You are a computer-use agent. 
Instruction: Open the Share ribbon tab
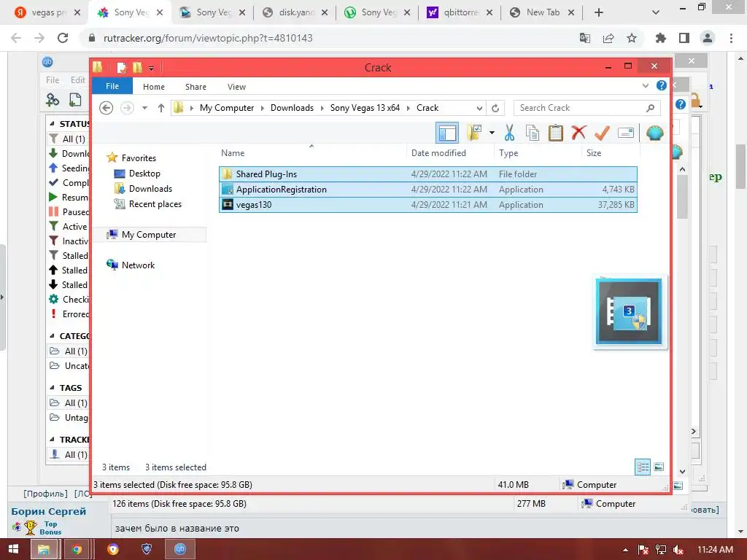pos(196,87)
